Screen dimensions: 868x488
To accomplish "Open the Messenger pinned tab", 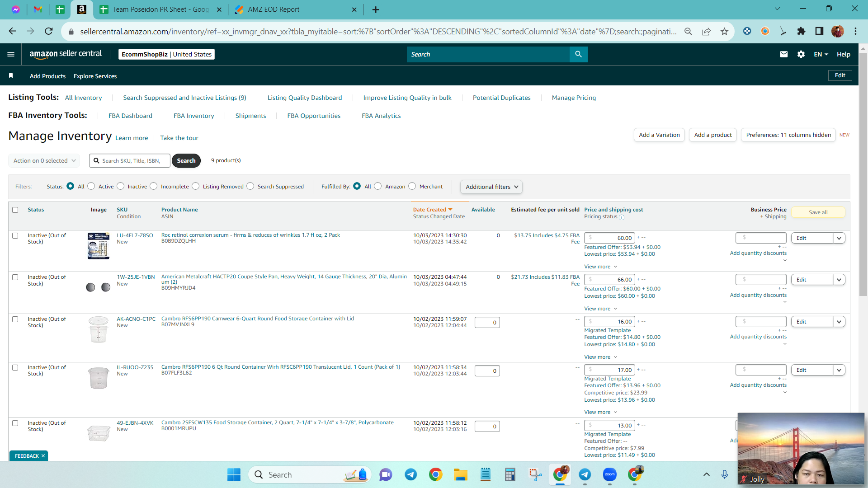I will (16, 9).
